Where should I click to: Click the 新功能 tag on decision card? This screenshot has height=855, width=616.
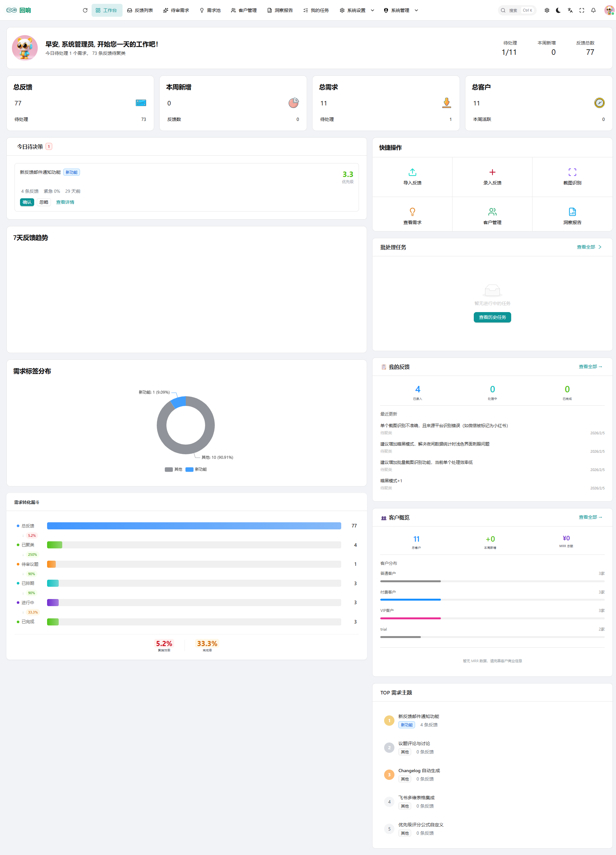[x=71, y=172]
